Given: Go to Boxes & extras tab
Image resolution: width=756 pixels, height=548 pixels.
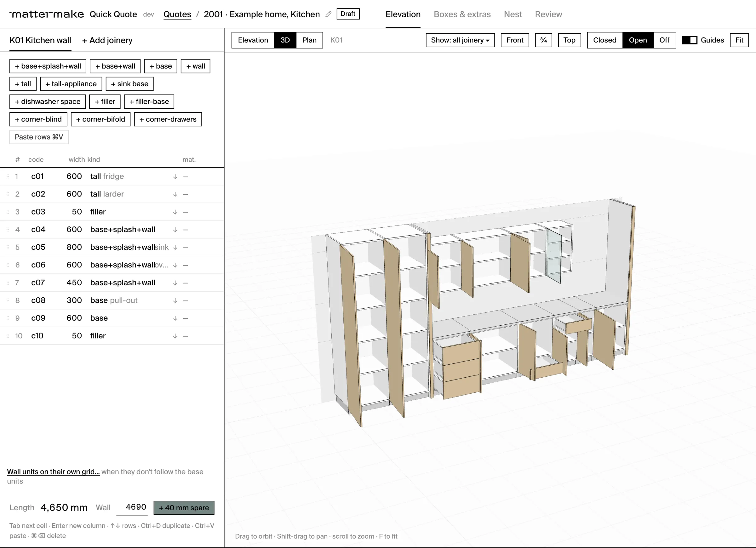Looking at the screenshot, I should tap(462, 14).
